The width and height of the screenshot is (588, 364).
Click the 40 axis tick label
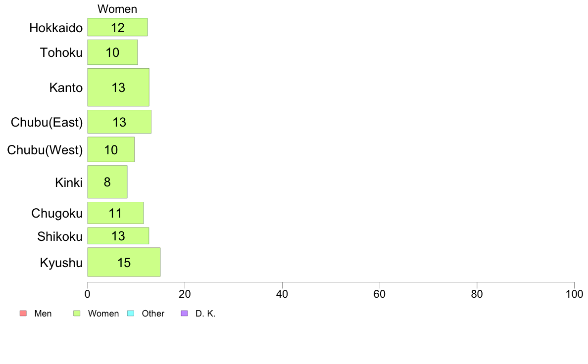(x=282, y=294)
